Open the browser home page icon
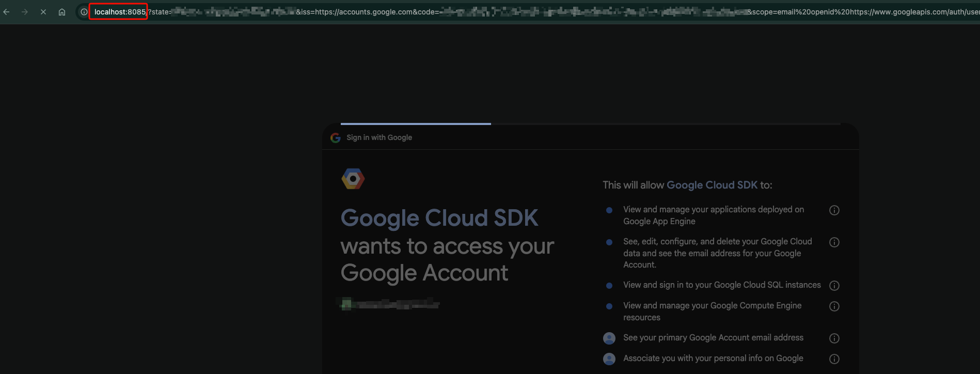Screen dimensions: 980x374 tap(62, 12)
